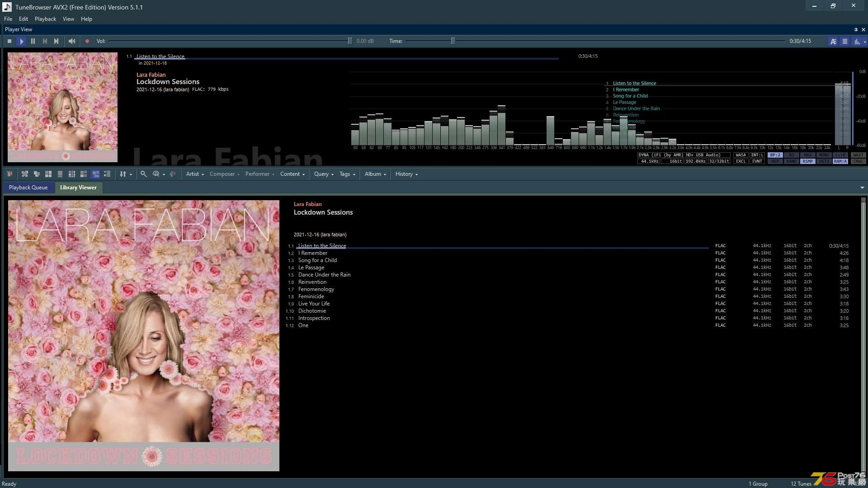
Task: Open the spectrum bars icon in player bar
Action: [x=857, y=41]
